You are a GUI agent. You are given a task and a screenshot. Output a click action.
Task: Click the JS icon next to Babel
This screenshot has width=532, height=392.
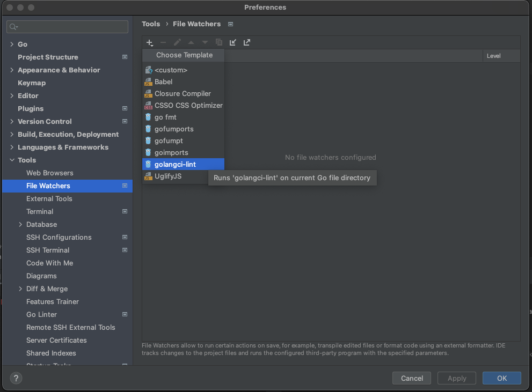148,82
